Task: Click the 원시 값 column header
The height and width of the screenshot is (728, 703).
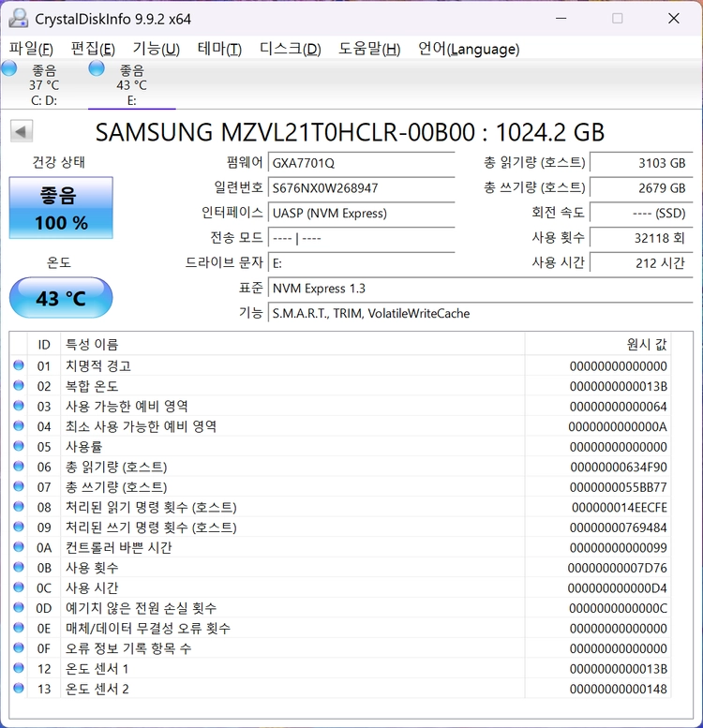Action: click(x=598, y=345)
